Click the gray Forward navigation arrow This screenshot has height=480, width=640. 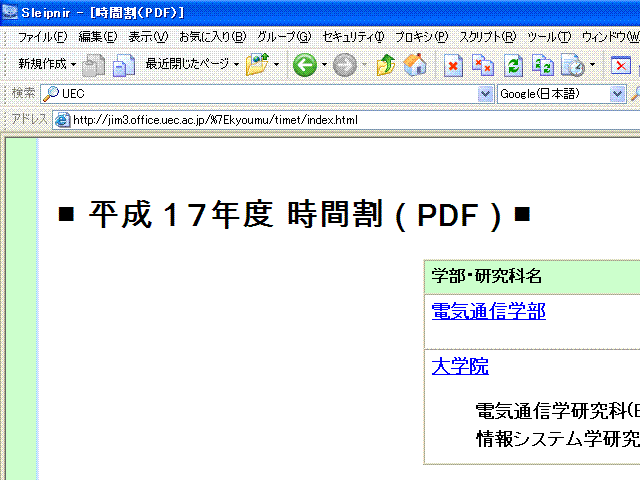[344, 66]
